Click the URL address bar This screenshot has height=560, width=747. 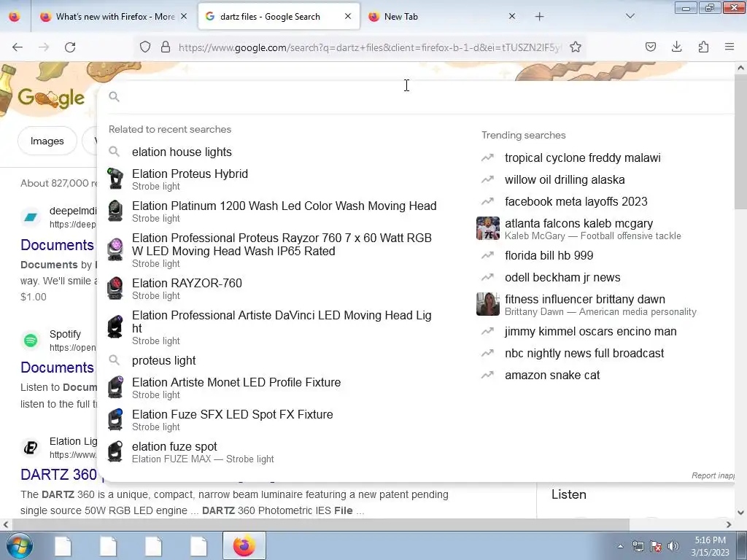tap(369, 47)
